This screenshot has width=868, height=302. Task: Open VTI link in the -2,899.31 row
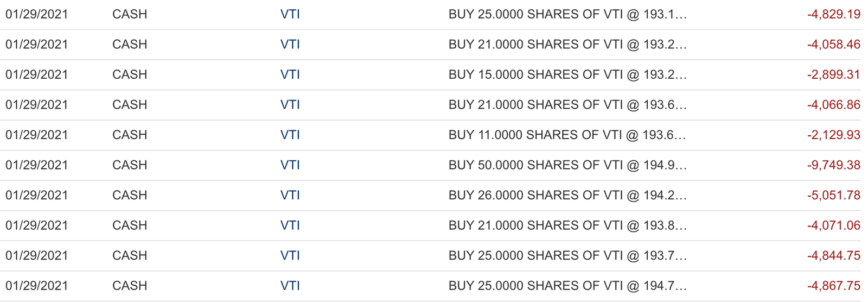(290, 74)
